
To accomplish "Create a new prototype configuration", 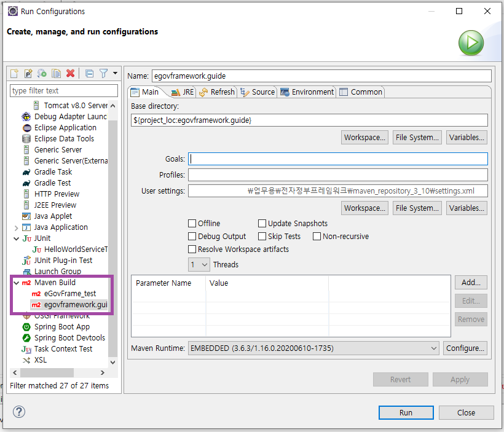I will (x=28, y=74).
